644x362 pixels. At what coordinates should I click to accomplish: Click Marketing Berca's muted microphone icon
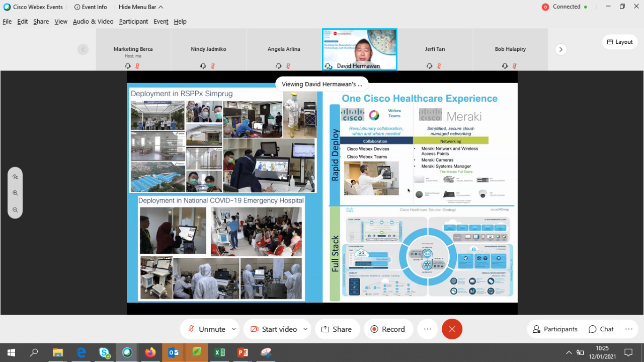(x=137, y=66)
